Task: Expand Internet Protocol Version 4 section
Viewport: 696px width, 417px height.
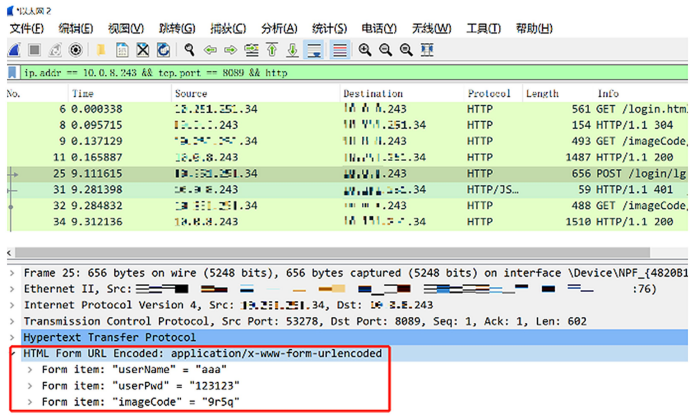Action: point(12,305)
